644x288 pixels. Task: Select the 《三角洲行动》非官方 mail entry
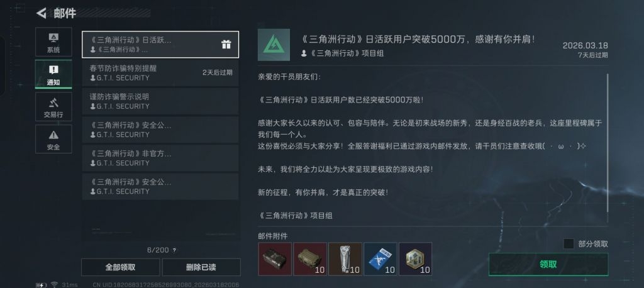160,158
